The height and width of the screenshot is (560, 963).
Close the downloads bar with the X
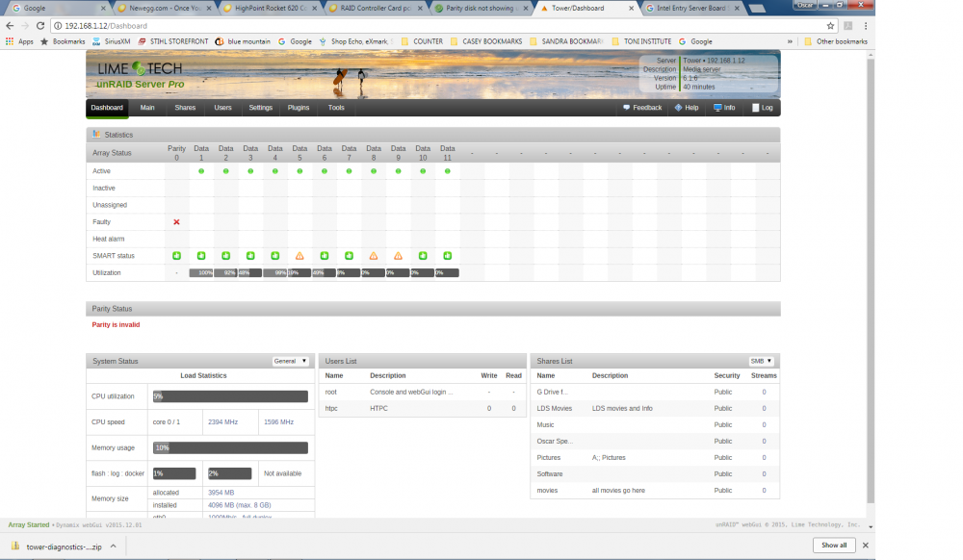coord(866,546)
